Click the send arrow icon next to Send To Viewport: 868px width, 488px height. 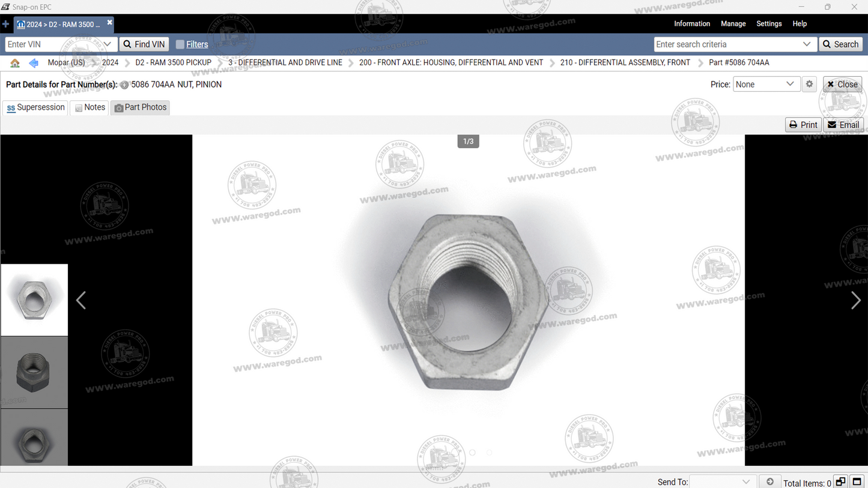[769, 481]
